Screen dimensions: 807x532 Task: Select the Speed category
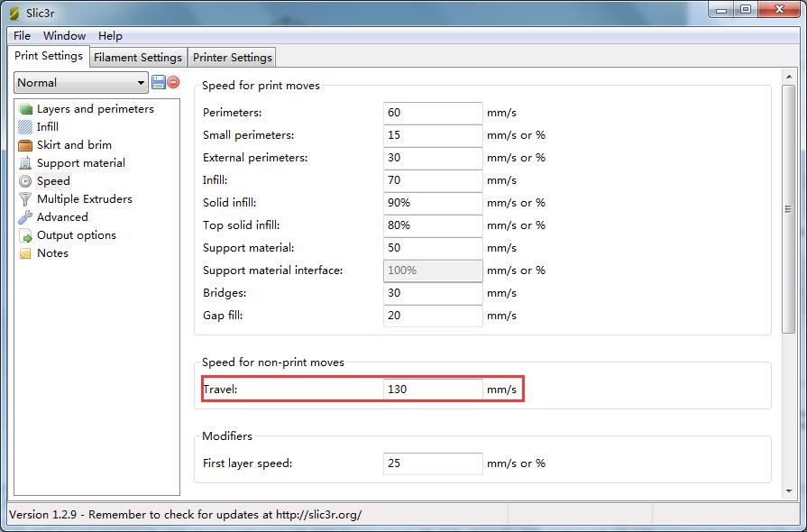coord(53,181)
